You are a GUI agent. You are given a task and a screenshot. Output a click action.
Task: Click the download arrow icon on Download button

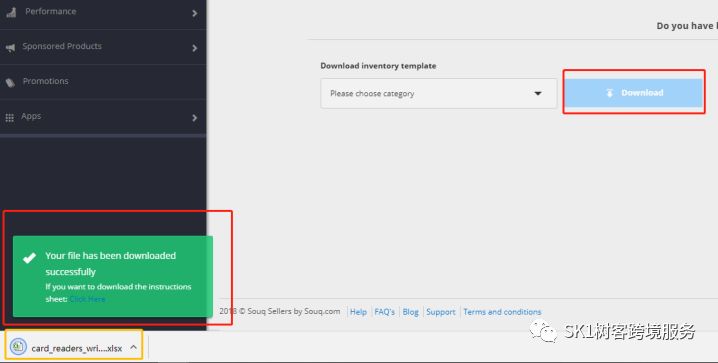[x=609, y=93]
